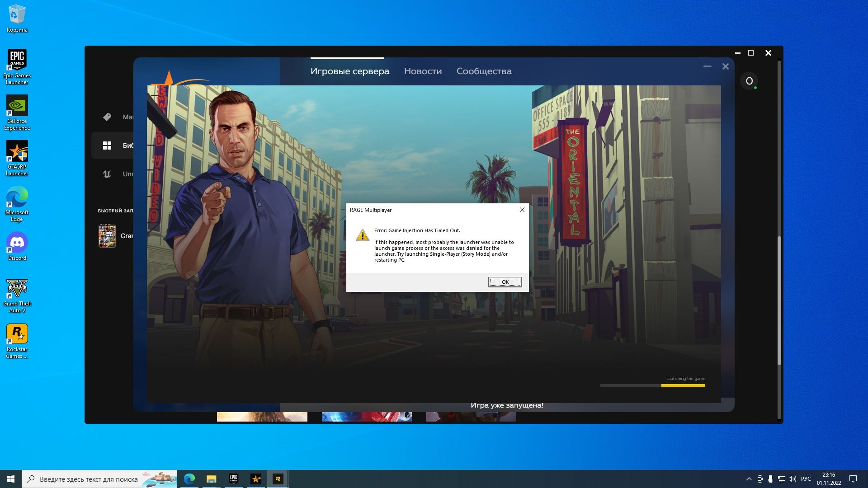
Task: Click the microphone tray icon
Action: [x=771, y=479]
